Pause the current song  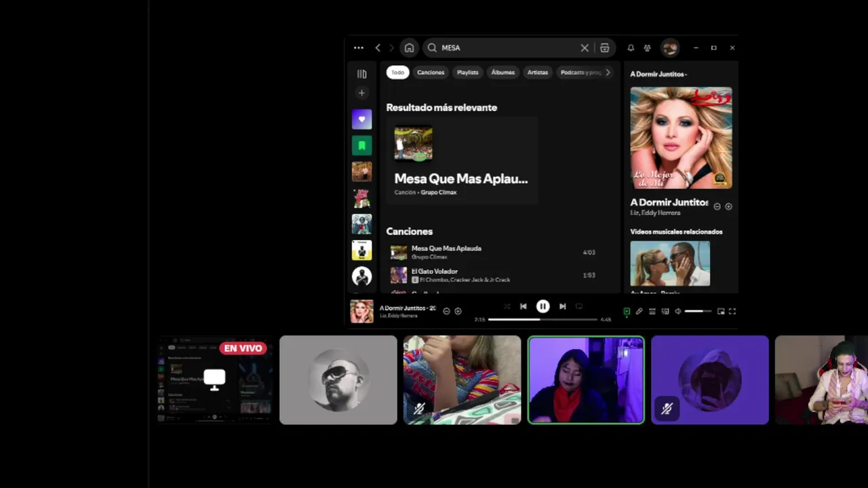542,306
